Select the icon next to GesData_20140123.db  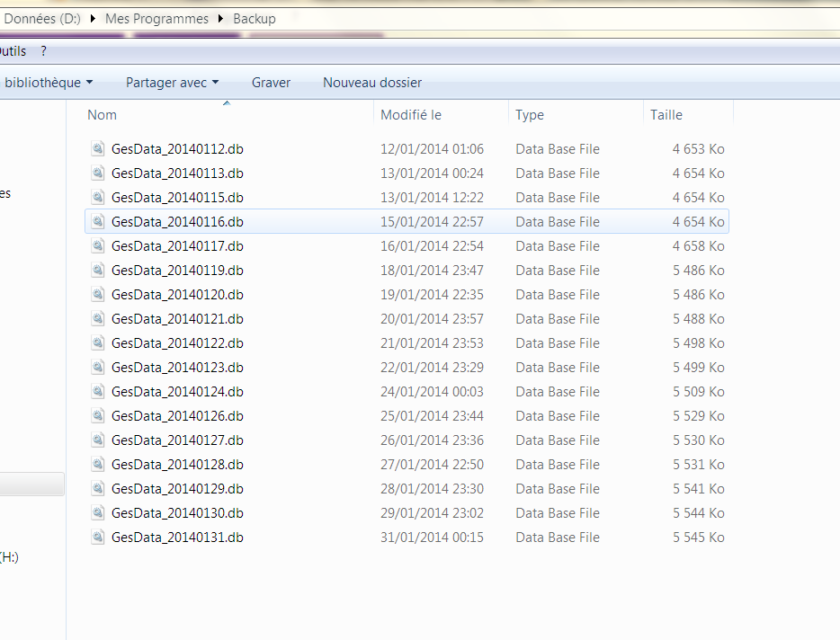click(98, 368)
